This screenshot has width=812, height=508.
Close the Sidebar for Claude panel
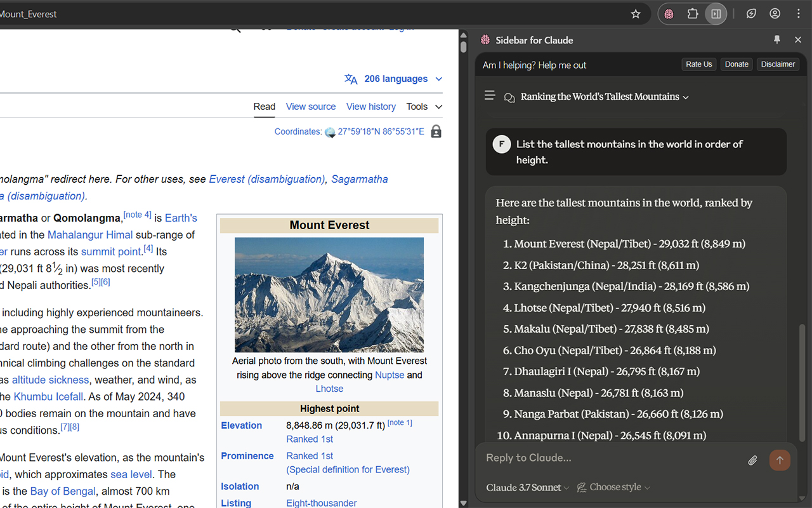pos(798,40)
